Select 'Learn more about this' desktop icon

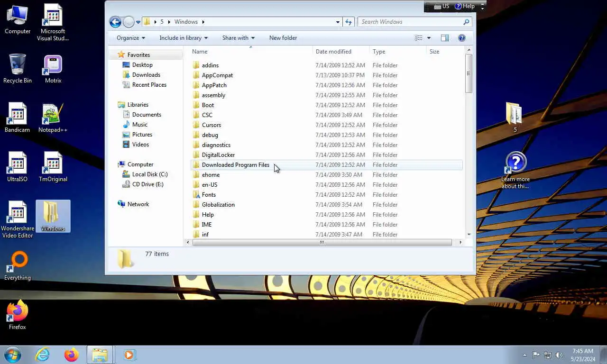[x=515, y=170]
